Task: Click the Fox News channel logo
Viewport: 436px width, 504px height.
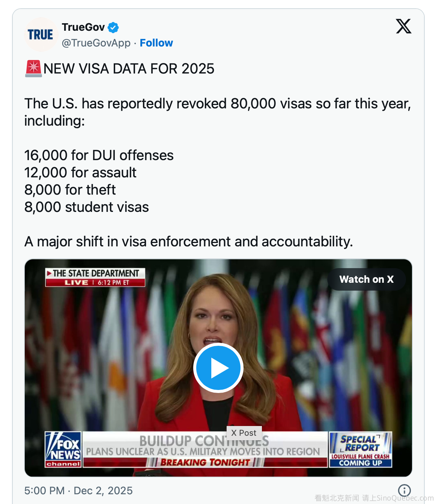Action: tap(63, 449)
